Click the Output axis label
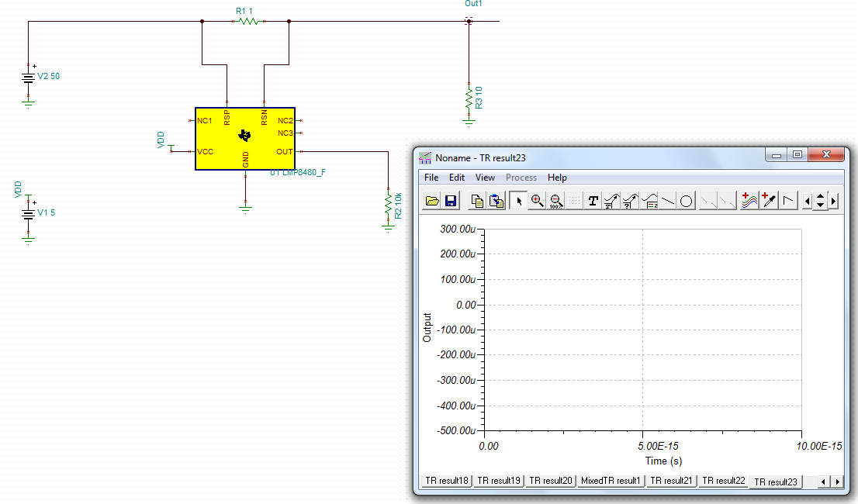 [427, 327]
